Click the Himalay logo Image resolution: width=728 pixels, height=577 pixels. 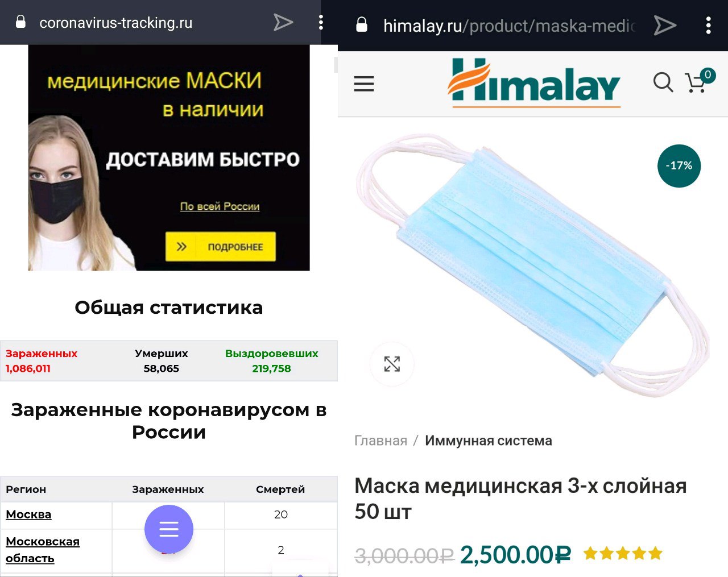tap(533, 83)
